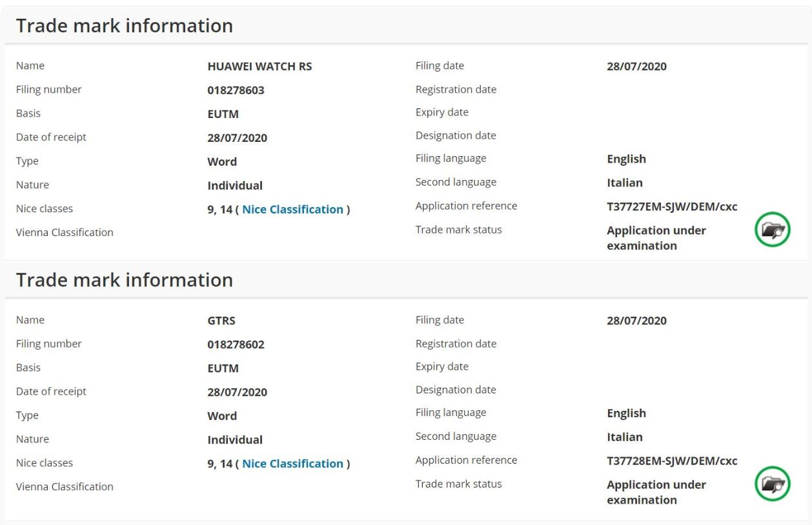
Task: Click the 'Registration date' label in the HUAWEI WATCH RS record
Action: point(456,89)
